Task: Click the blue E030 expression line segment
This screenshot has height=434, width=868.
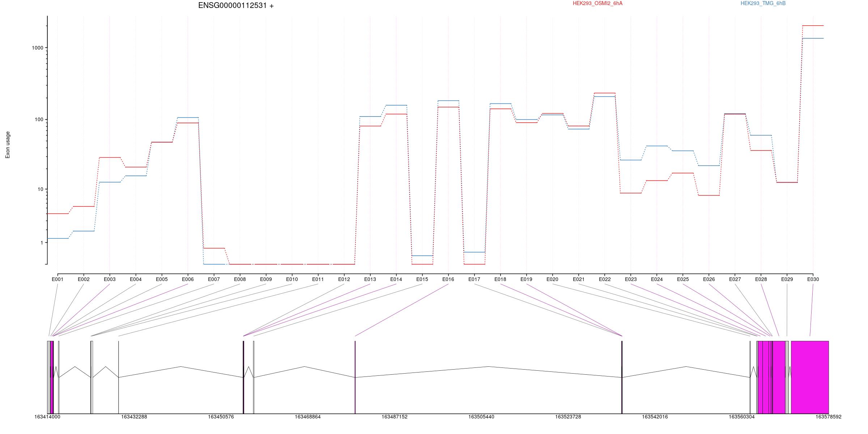Action: tap(813, 38)
